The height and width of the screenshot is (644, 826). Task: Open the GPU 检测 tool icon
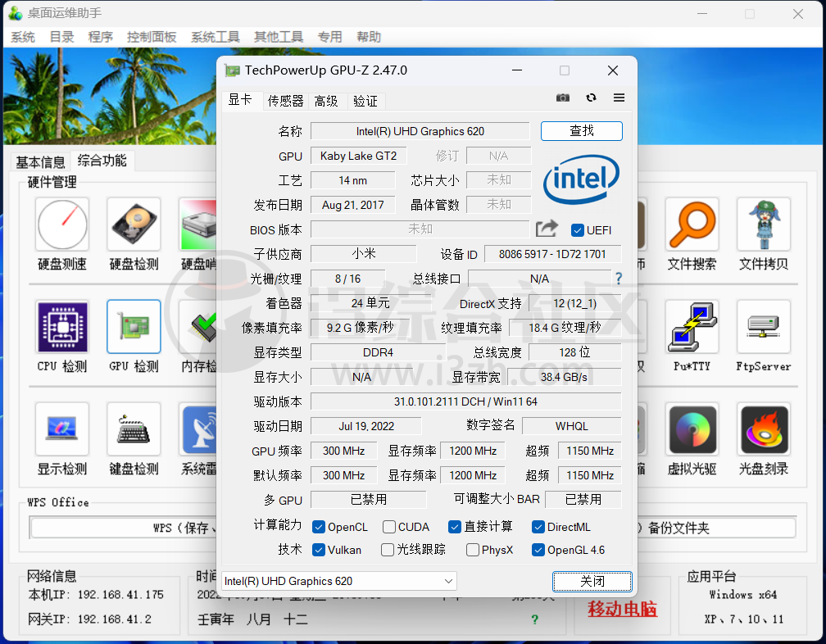(x=134, y=327)
